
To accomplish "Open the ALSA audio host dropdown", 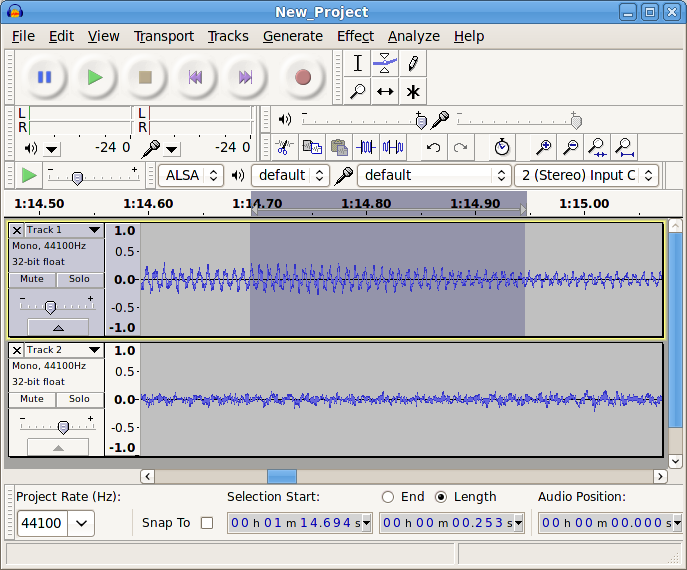I will tap(192, 175).
